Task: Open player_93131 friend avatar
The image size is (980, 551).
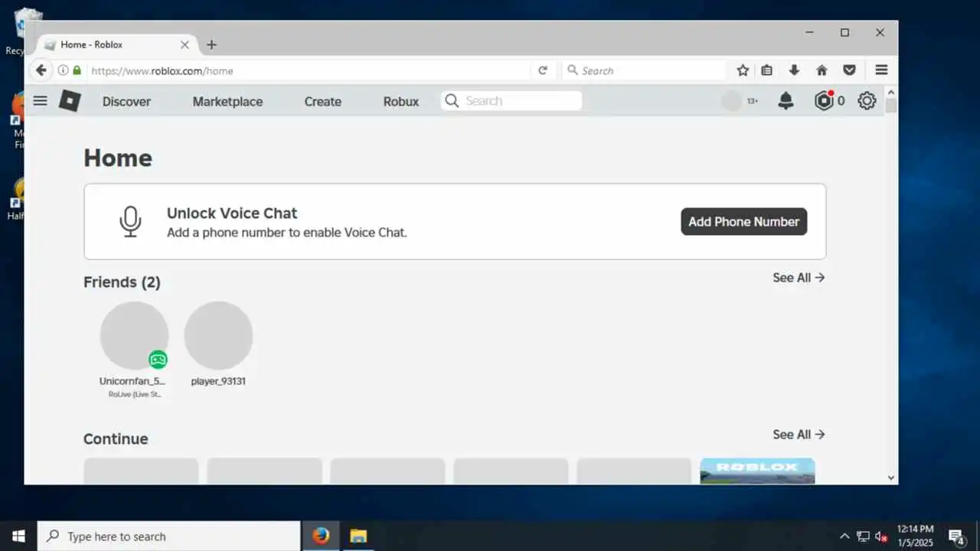Action: click(x=218, y=335)
